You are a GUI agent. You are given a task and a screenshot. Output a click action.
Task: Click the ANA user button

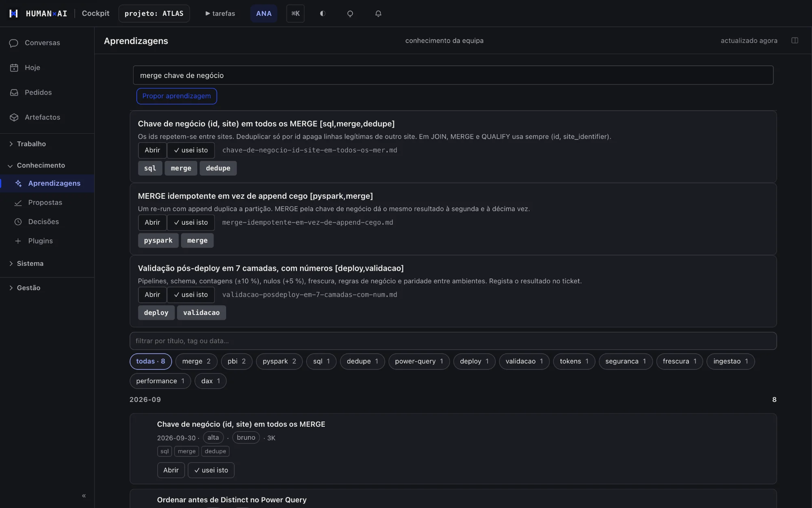pyautogui.click(x=263, y=13)
